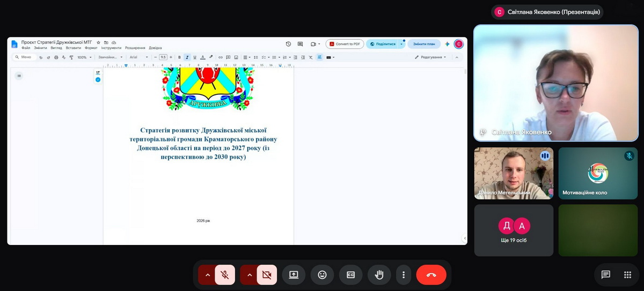
Task: Expand video settings arrow beside camera
Action: click(x=249, y=275)
